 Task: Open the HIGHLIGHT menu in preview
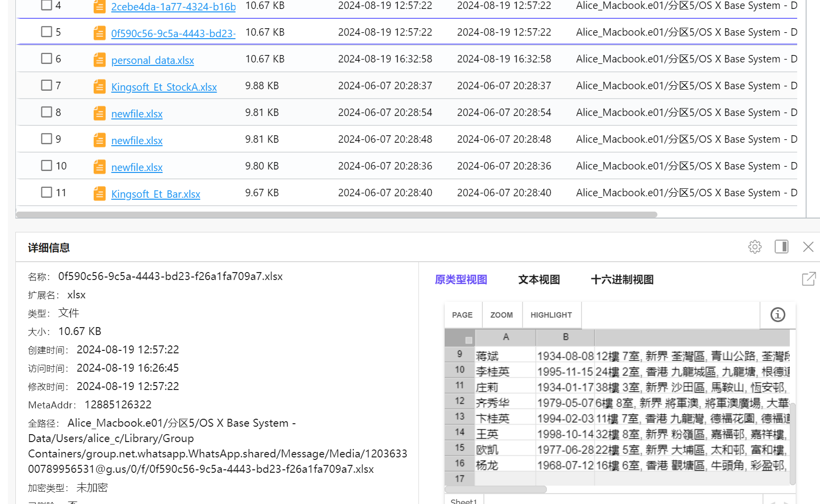551,315
